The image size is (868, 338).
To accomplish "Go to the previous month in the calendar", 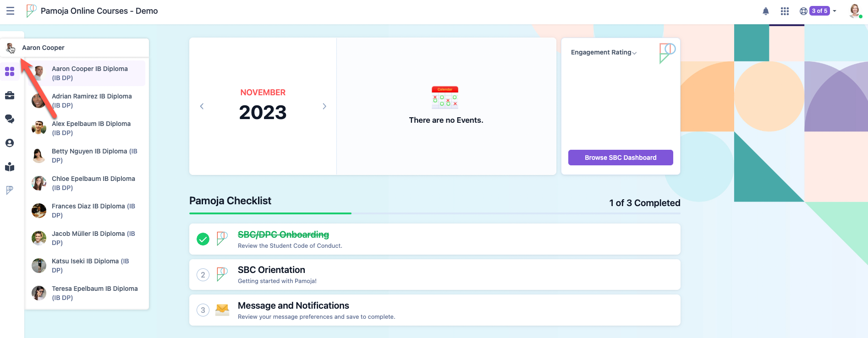I will coord(202,106).
